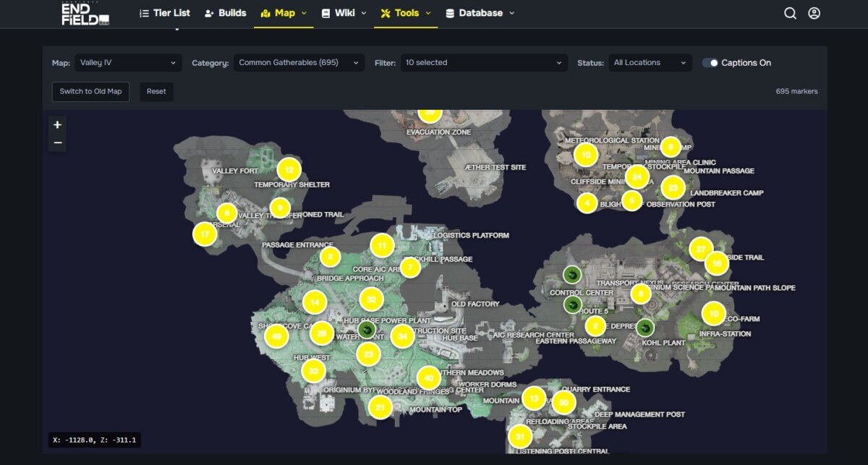Go to the Tier List menu item
This screenshot has height=465, width=868.
[165, 13]
